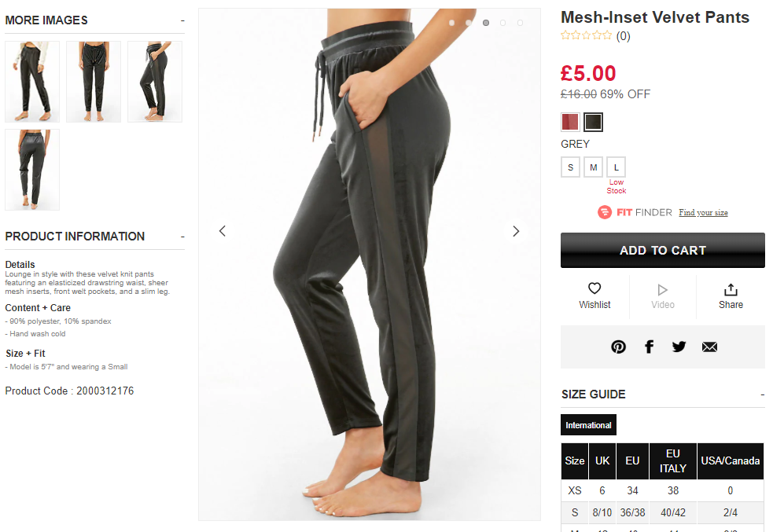Jump to fourth carousel image dot
This screenshot has height=532, width=773.
pyautogui.click(x=502, y=23)
